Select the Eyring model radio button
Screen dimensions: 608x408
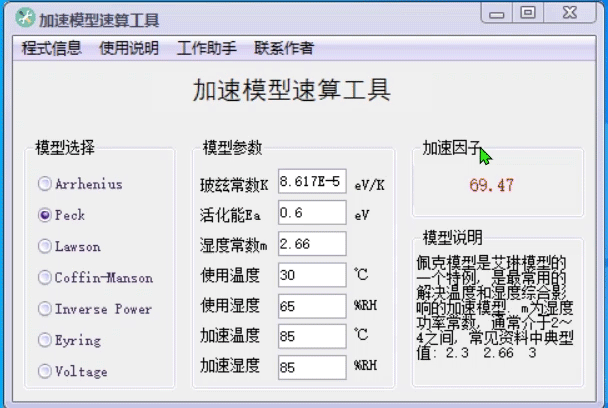[45, 340]
